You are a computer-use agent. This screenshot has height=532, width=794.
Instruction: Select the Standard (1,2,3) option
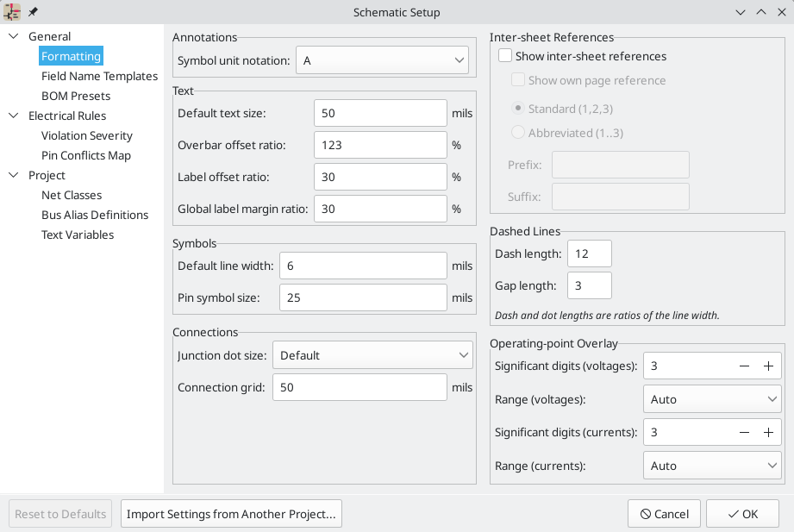click(x=518, y=107)
